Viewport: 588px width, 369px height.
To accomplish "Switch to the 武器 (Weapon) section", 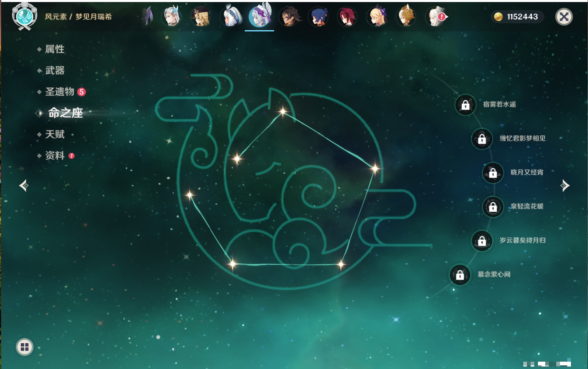I will click(55, 71).
